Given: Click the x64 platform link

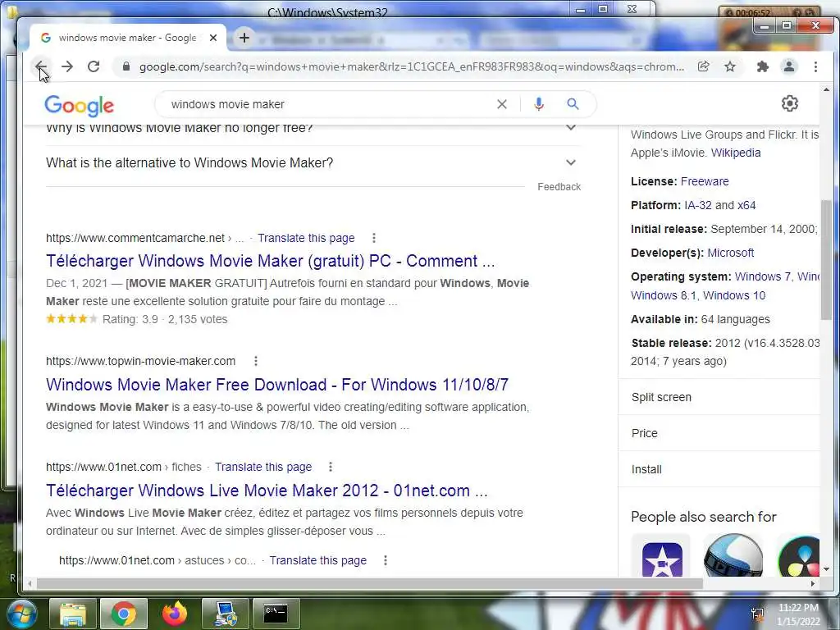Looking at the screenshot, I should 746,205.
